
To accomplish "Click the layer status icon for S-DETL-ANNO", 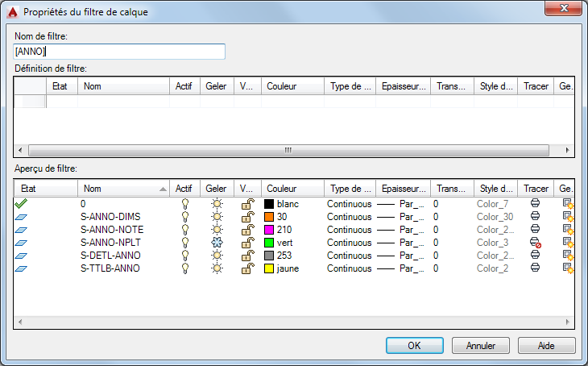I will pyautogui.click(x=21, y=256).
